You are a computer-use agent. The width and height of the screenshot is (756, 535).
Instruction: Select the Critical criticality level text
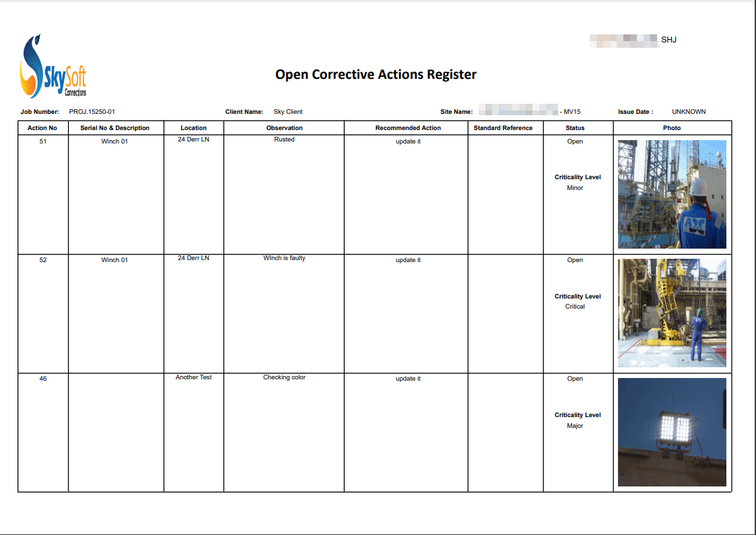pos(575,306)
